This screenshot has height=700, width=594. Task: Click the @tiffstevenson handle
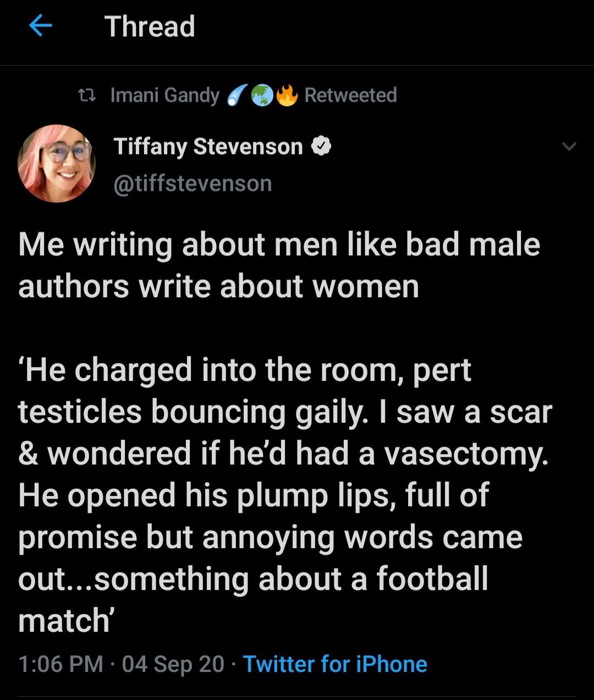pyautogui.click(x=193, y=183)
